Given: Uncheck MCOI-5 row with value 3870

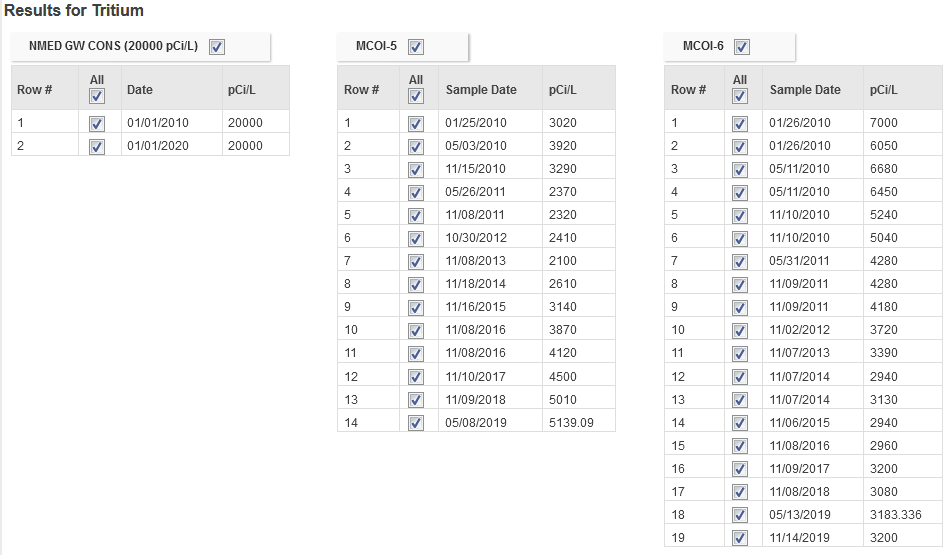Looking at the screenshot, I should click(415, 331).
